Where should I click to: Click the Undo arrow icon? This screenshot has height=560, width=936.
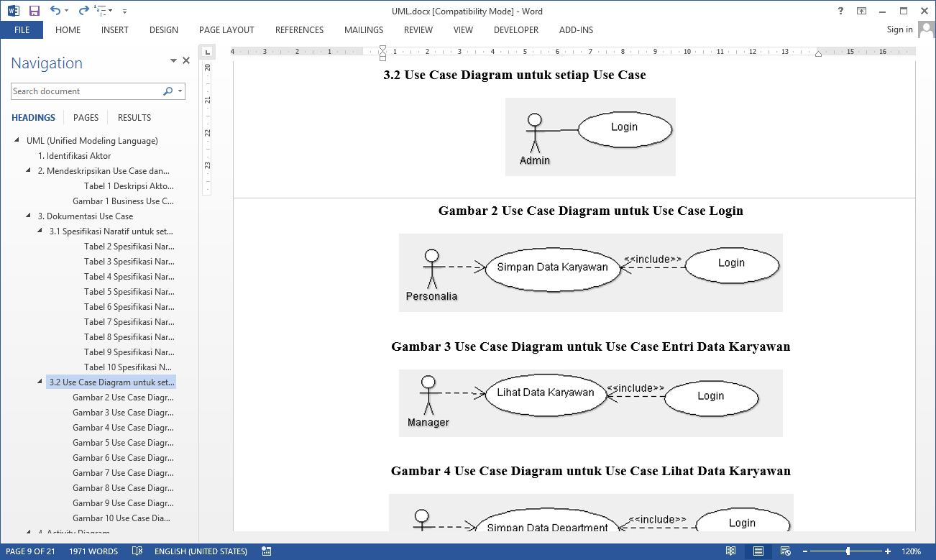(55, 11)
